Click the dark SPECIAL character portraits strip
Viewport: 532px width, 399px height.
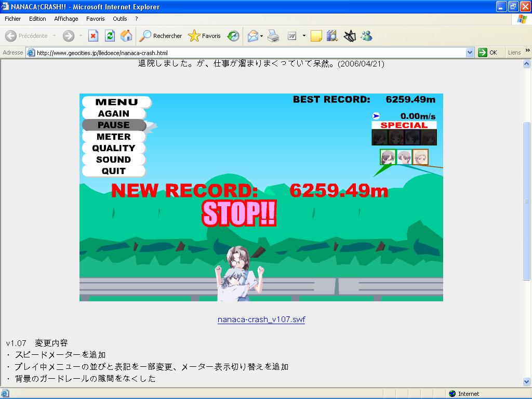404,137
